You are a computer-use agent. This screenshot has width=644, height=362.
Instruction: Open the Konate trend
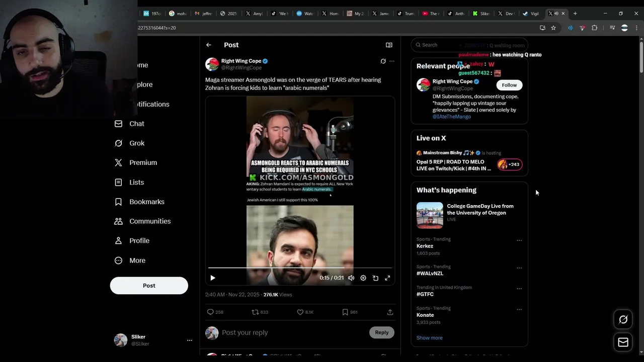click(425, 315)
